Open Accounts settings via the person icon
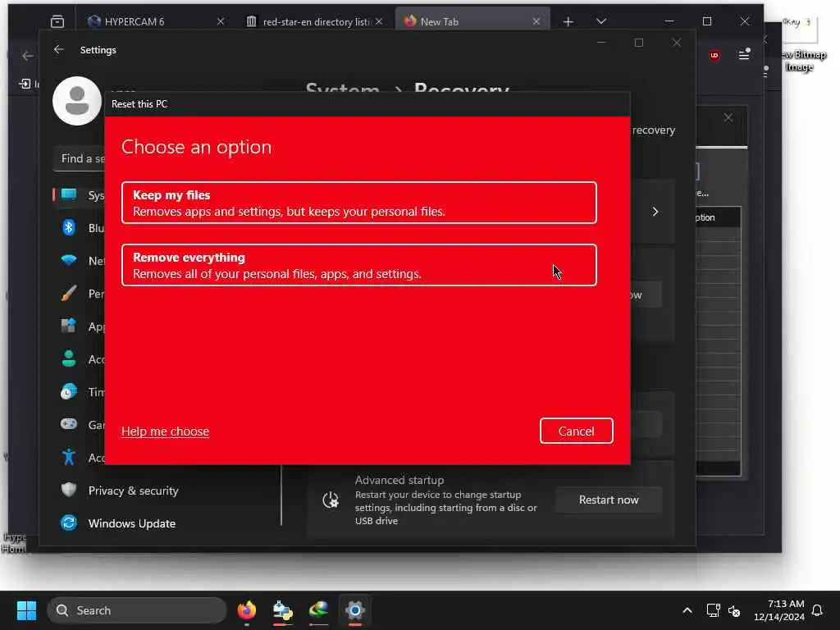 click(x=69, y=358)
